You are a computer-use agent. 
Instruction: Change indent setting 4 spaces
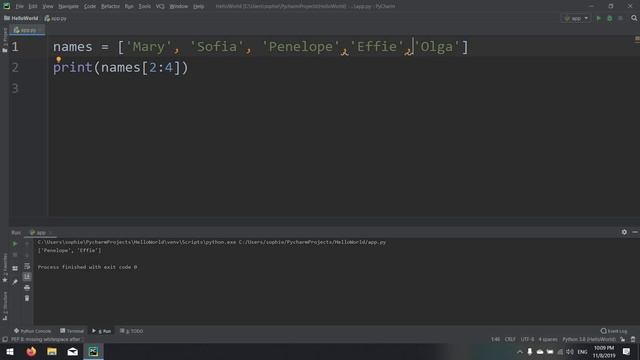pos(548,340)
